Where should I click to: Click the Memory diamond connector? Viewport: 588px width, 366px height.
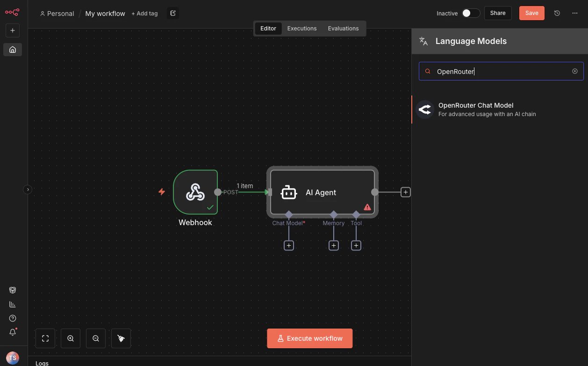point(334,214)
